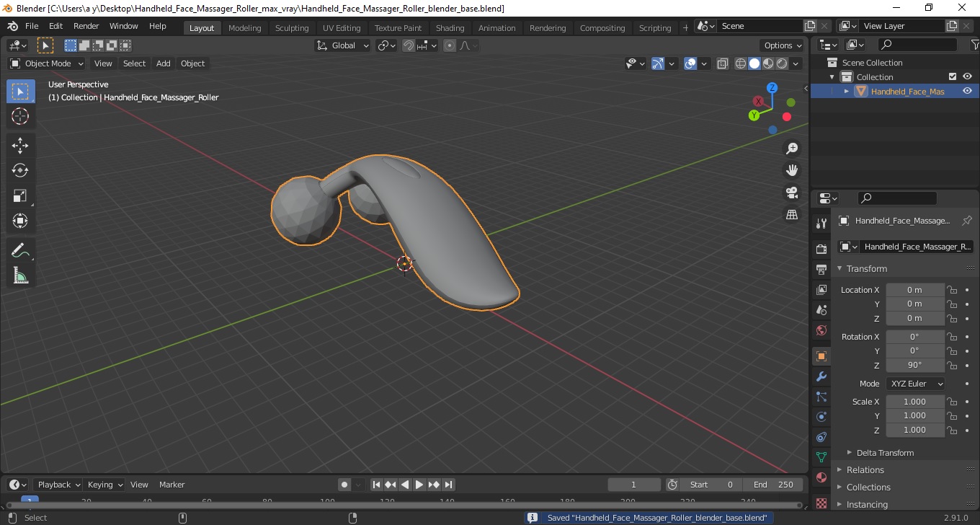
Task: Jump to the last frame
Action: coord(448,485)
